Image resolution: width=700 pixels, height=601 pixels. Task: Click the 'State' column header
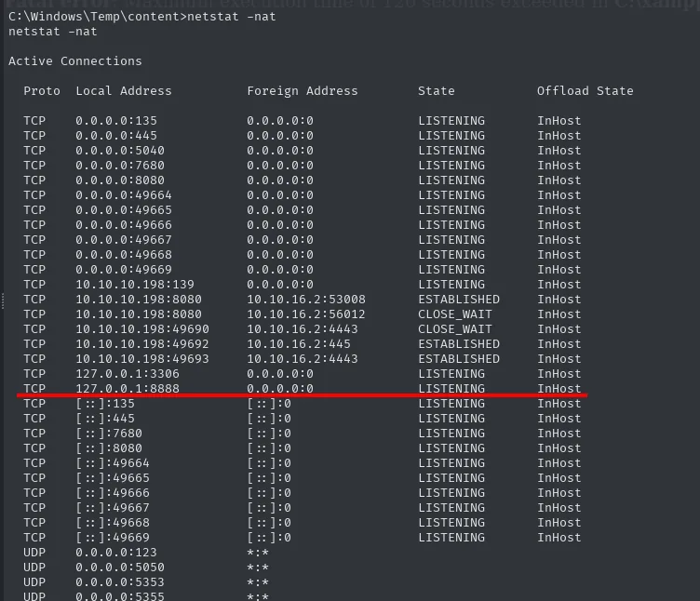(437, 91)
